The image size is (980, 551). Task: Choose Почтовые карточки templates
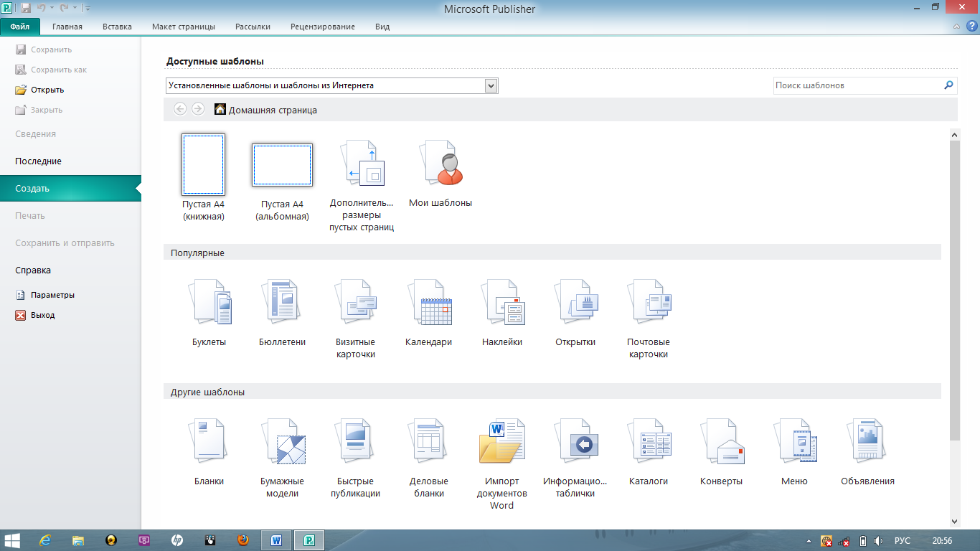649,319
